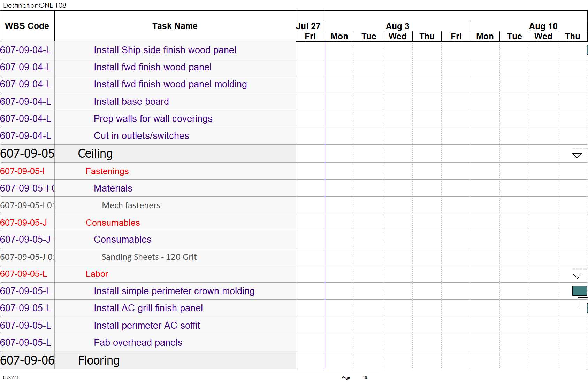This screenshot has height=382, width=588.
Task: Click the WBS Code column header
Action: [27, 26]
